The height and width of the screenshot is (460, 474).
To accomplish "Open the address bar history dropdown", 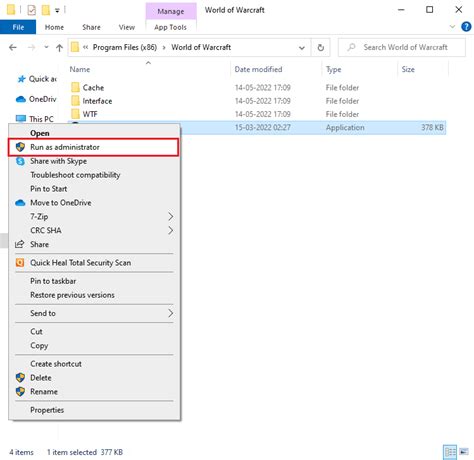I will (x=302, y=48).
